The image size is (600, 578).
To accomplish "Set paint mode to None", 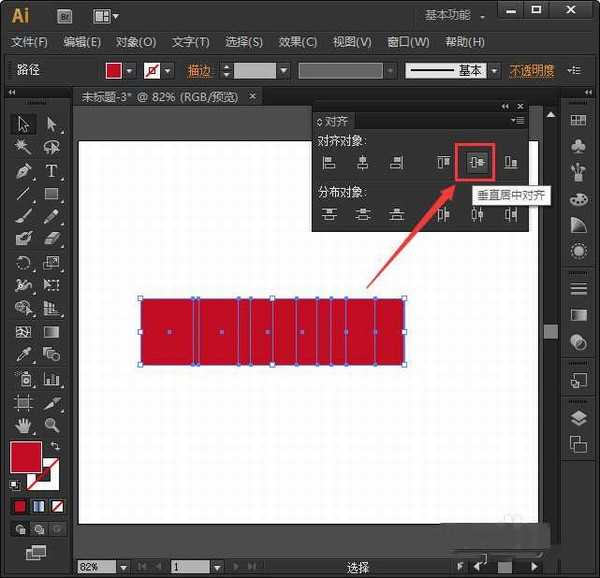I will tap(57, 506).
